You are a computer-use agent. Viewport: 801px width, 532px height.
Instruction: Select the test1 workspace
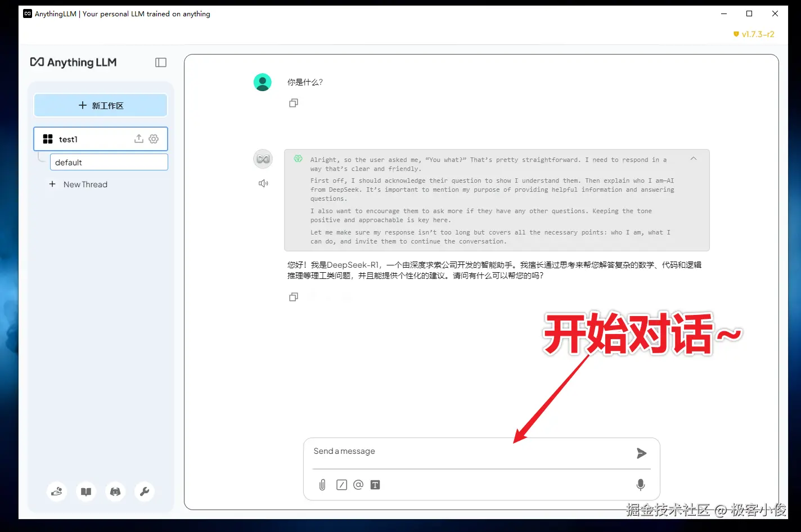click(101, 139)
